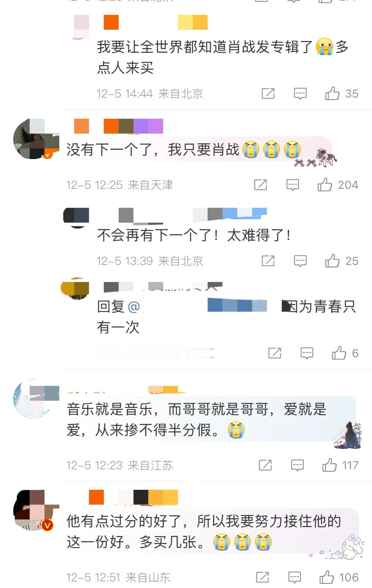Reply to the 12-5 12:23 Jiangsu comment
This screenshot has height=588, width=372.
click(297, 465)
